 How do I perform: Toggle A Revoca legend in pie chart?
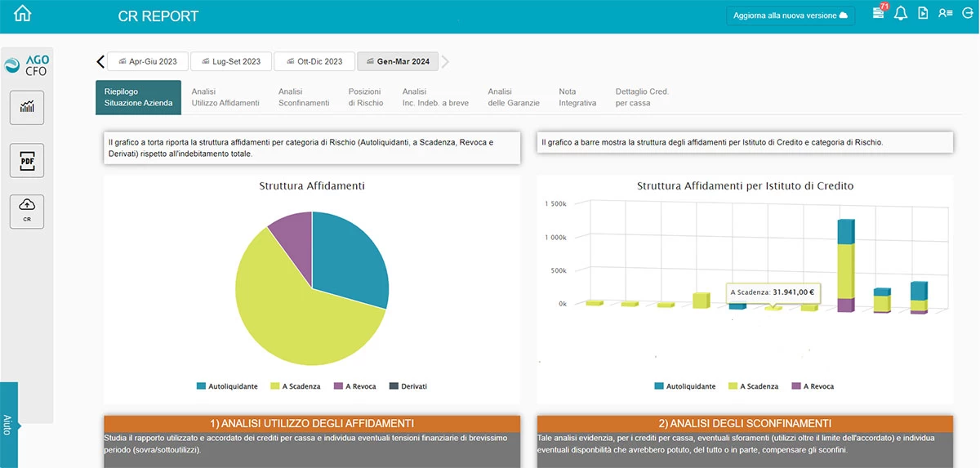click(354, 386)
